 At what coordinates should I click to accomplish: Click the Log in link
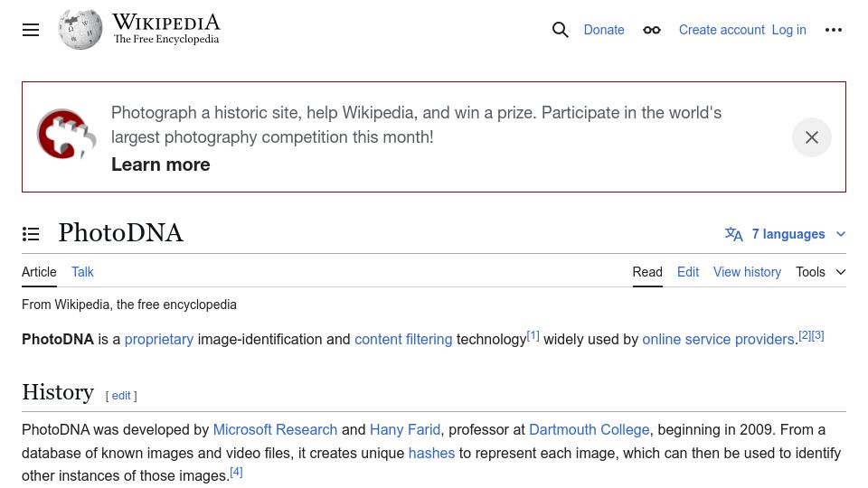click(x=788, y=30)
